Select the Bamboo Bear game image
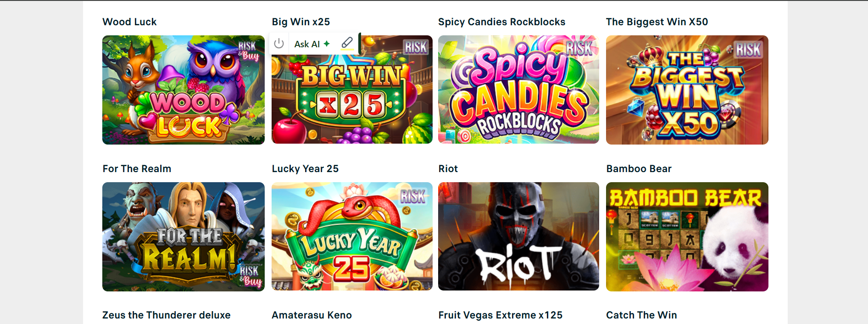The width and height of the screenshot is (868, 324). pos(687,237)
